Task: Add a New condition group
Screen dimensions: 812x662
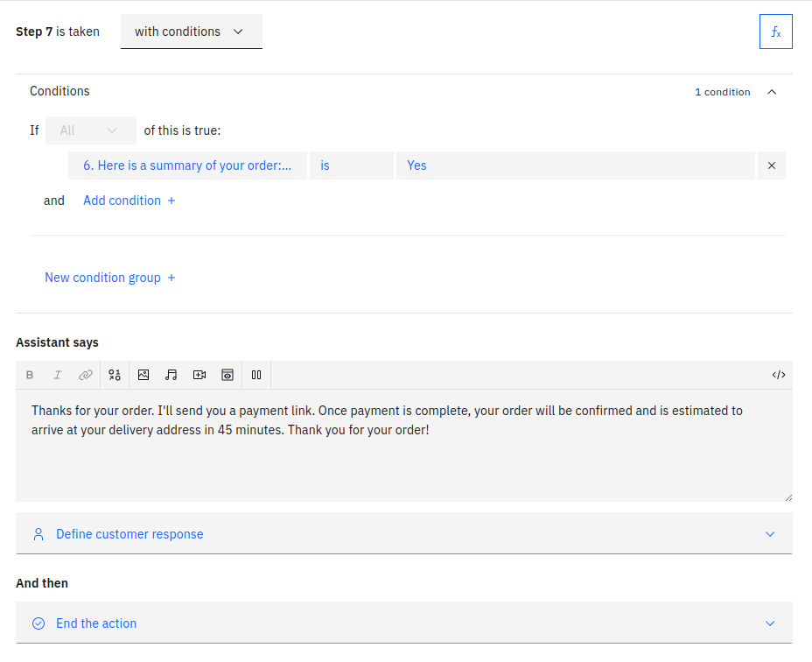Action: 109,278
